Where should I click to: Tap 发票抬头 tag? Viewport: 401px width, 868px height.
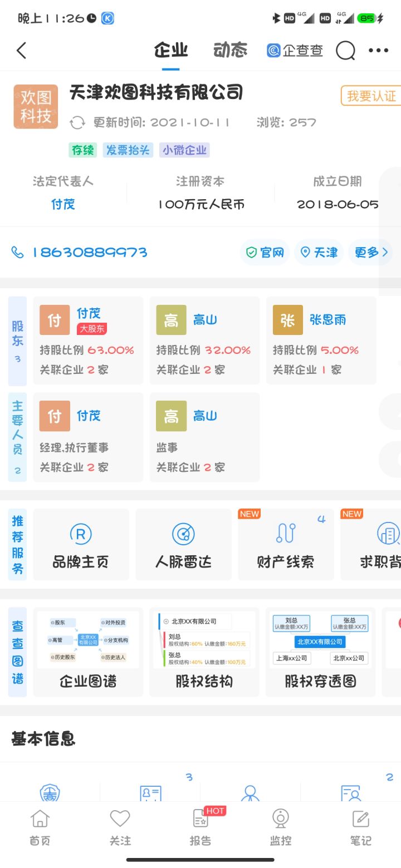[x=128, y=150]
